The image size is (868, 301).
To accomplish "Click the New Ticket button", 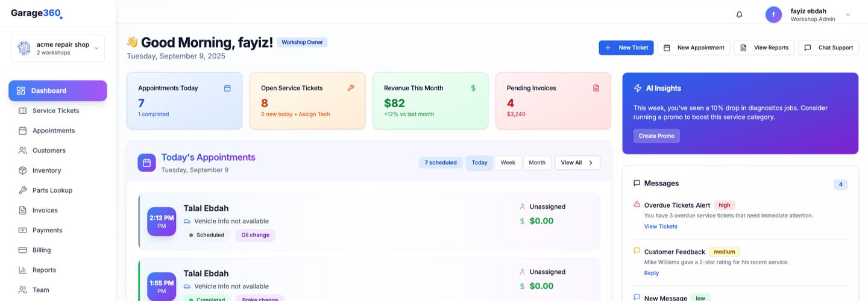I will [x=626, y=48].
